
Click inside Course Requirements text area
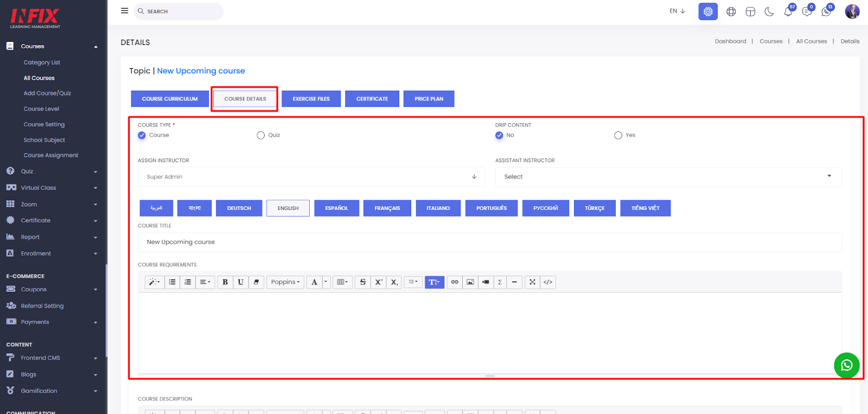coord(490,333)
